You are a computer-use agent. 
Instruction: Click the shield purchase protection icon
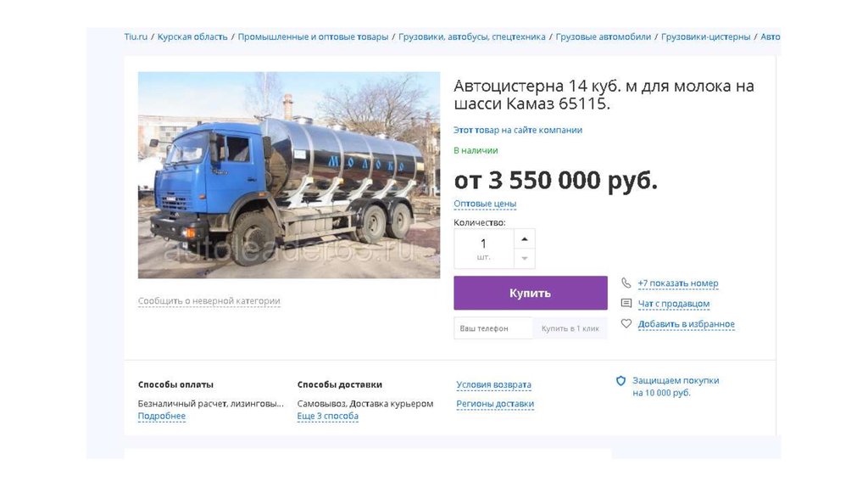click(621, 381)
